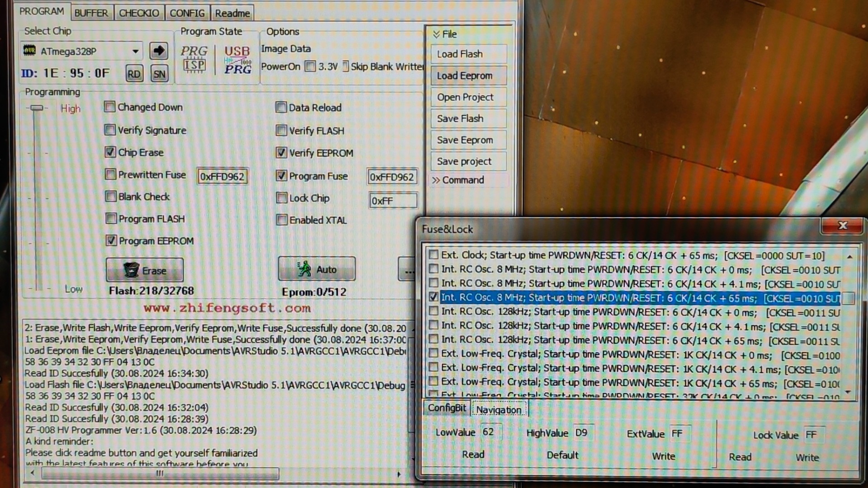The image size is (868, 488).
Task: Switch to the CHECKIO tab
Action: point(139,13)
